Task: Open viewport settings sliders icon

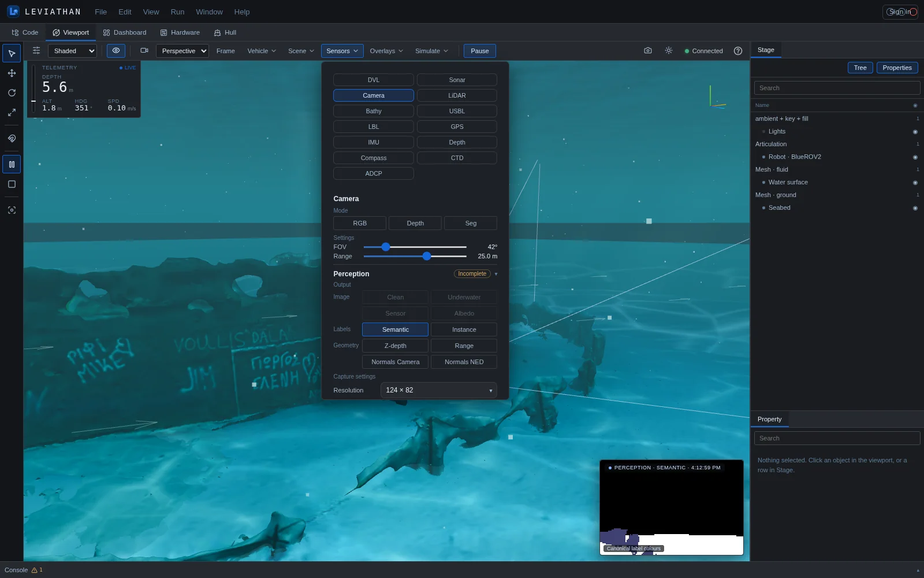Action: click(x=36, y=51)
